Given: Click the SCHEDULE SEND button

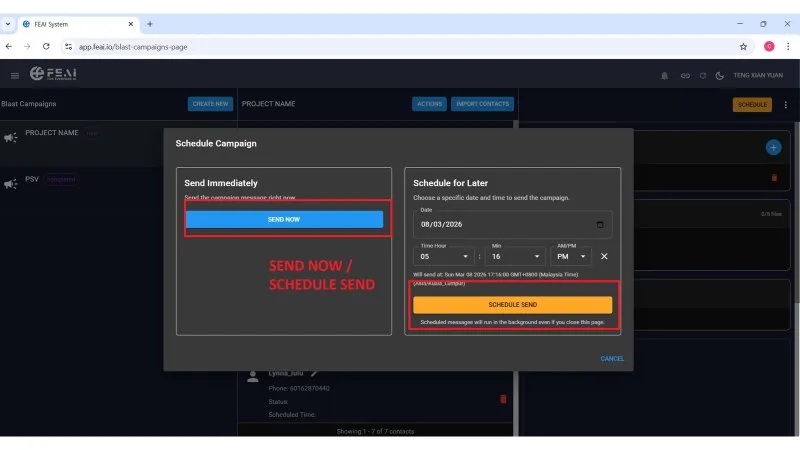Looking at the screenshot, I should pyautogui.click(x=512, y=305).
